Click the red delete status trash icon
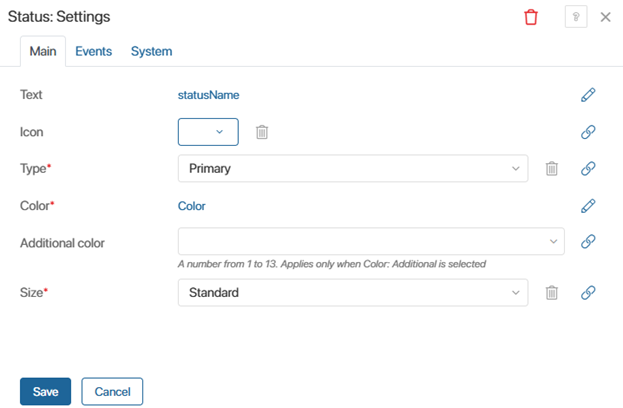Screen dimensions: 623x408 point(531,17)
